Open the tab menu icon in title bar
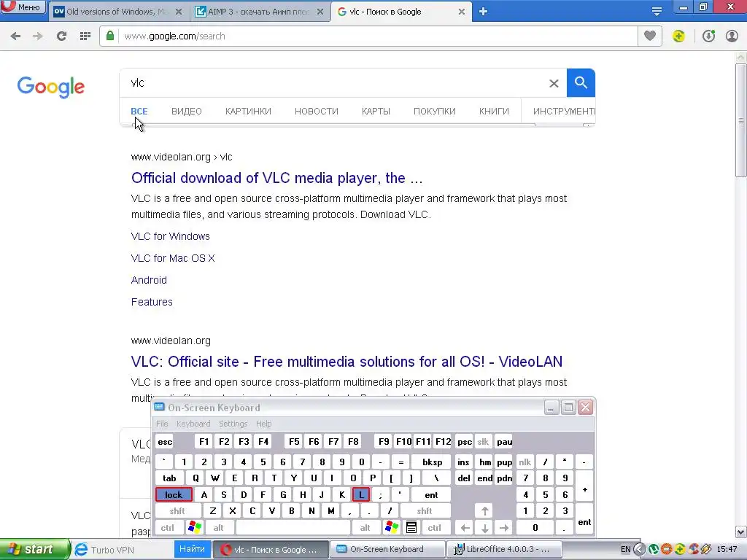The image size is (747, 560). (657, 12)
